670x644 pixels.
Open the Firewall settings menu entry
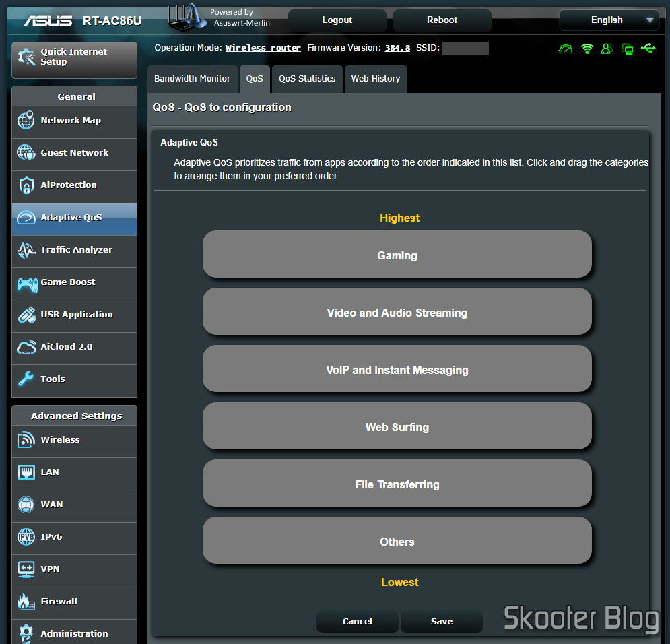click(x=74, y=602)
